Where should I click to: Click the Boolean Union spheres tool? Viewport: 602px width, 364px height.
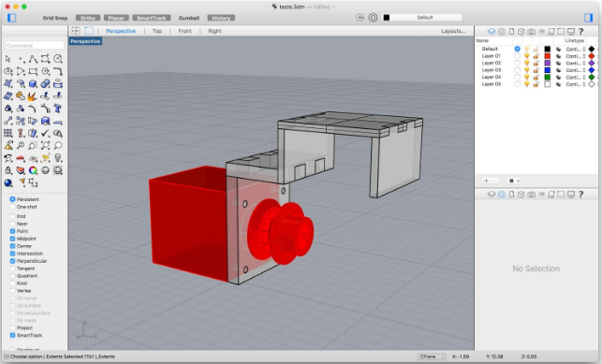pyautogui.click(x=45, y=83)
